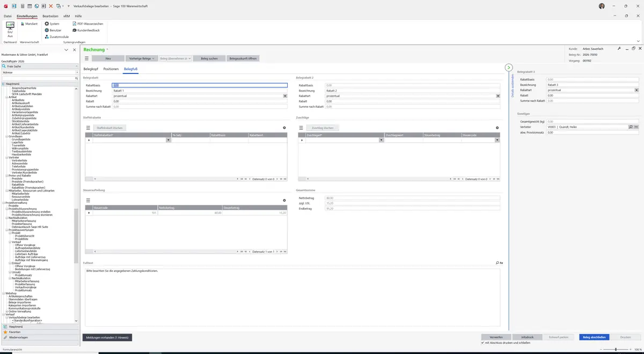Open the hamburger menu beside the Neu button
This screenshot has height=354, width=644.
86,58
